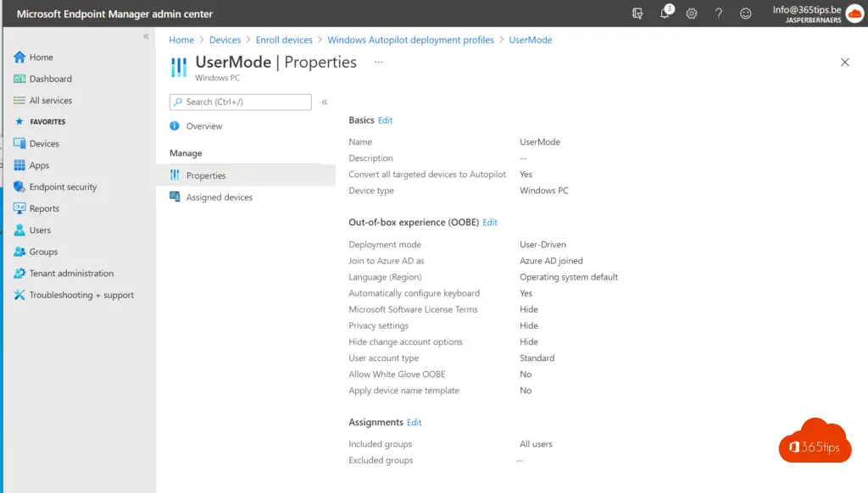Screen dimensions: 868x493
Task: Click the feedback smiley icon
Action: point(746,14)
